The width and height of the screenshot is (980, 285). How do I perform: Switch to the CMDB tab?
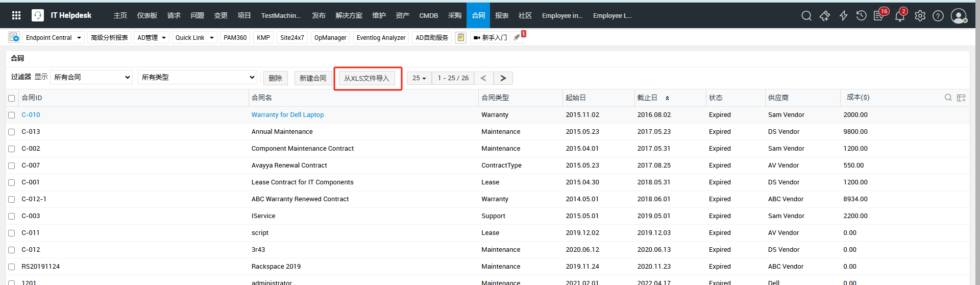(428, 15)
